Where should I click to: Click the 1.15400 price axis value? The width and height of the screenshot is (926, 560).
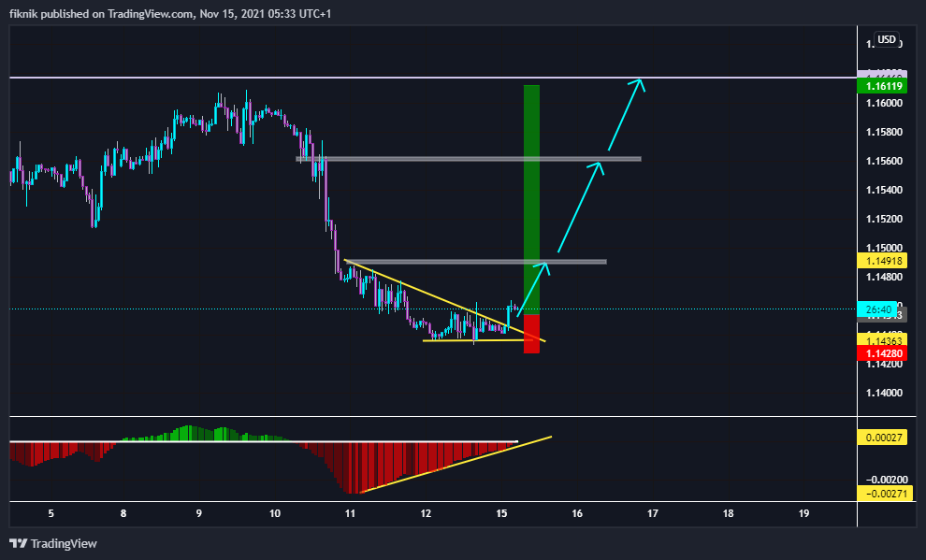pos(884,190)
